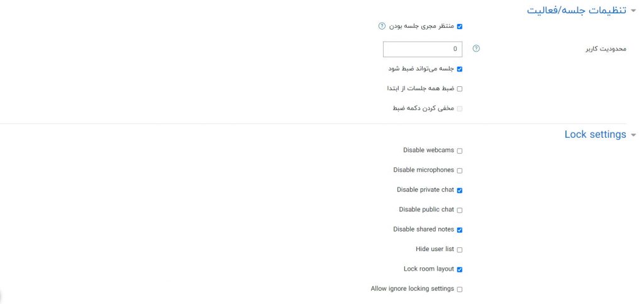Viewport: 644px width, 304px height.
Task: Enable ضبط همه جلسات از ابتدا checkbox
Action: (460, 89)
